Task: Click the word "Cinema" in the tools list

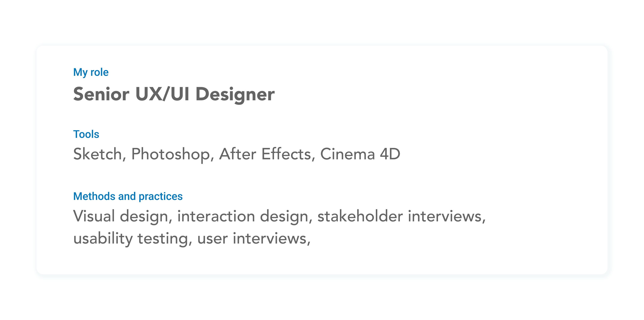Action: (x=347, y=154)
